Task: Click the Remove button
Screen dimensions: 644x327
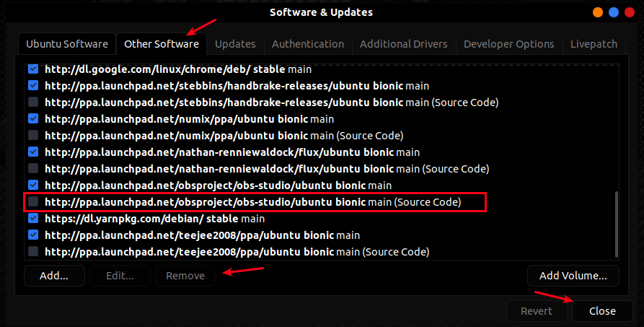Action: (x=185, y=276)
